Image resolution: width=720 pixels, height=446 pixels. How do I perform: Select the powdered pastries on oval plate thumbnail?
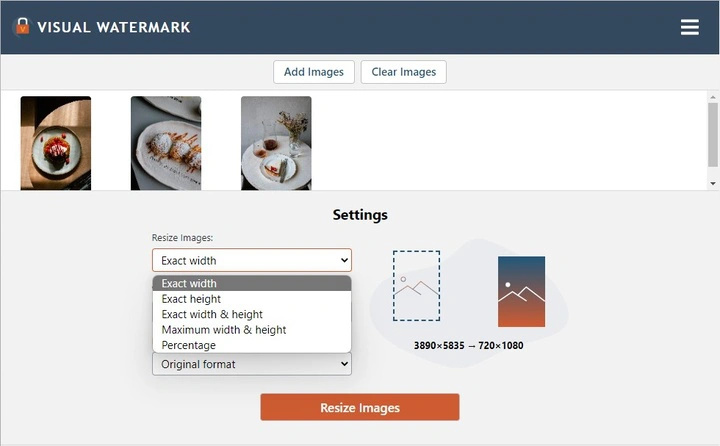coord(166,143)
